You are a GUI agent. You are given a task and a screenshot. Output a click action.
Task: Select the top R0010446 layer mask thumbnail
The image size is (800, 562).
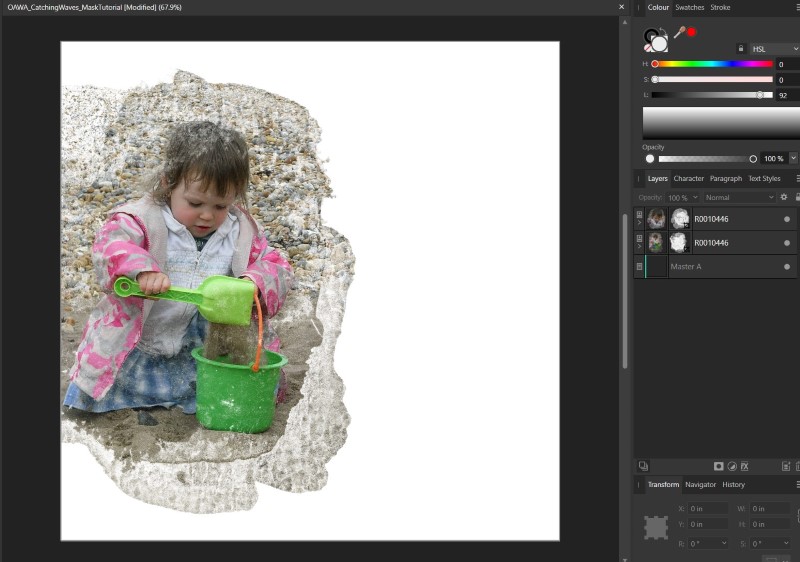(680, 219)
